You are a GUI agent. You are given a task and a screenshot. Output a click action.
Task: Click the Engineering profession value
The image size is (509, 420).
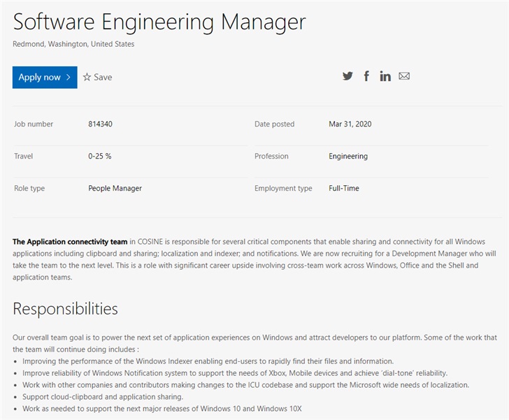(x=348, y=157)
